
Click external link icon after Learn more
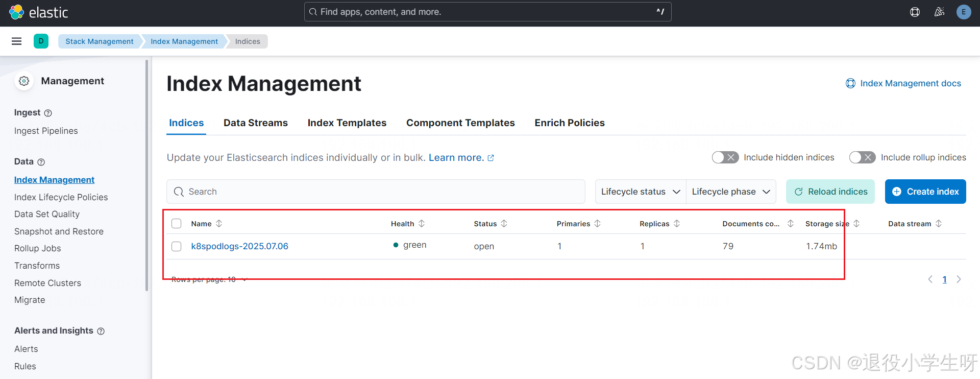[491, 158]
